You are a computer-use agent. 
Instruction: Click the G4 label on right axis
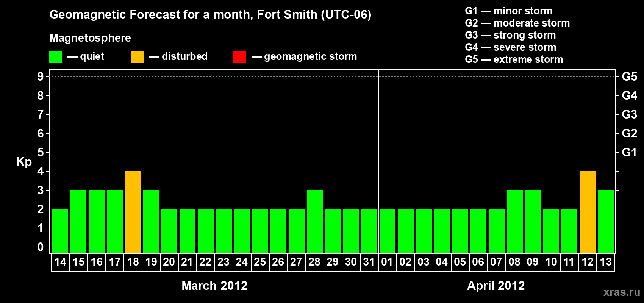coord(630,95)
